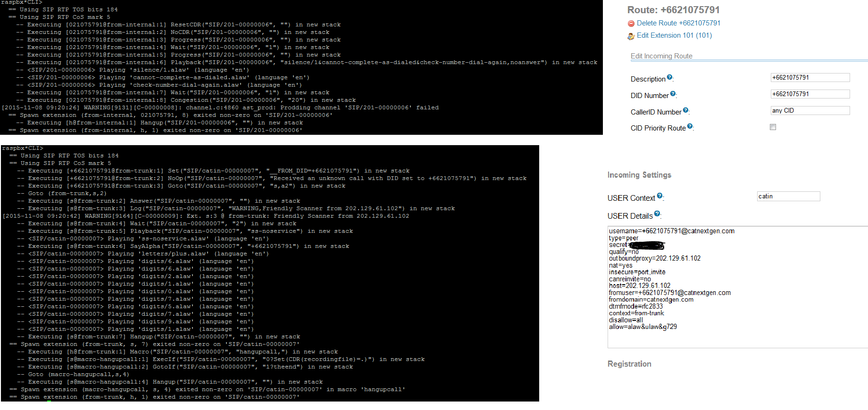The height and width of the screenshot is (410, 868).
Task: Focus the Description input field
Action: [x=810, y=78]
